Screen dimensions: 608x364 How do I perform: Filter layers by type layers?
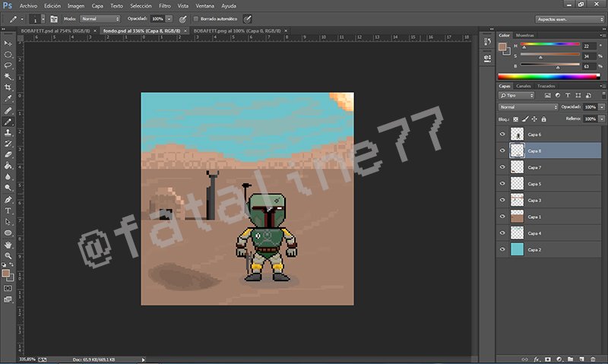[x=568, y=95]
